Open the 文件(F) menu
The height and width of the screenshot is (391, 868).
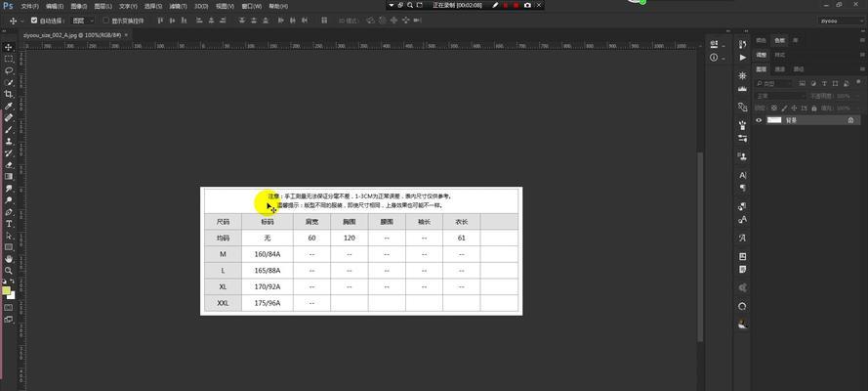[30, 6]
